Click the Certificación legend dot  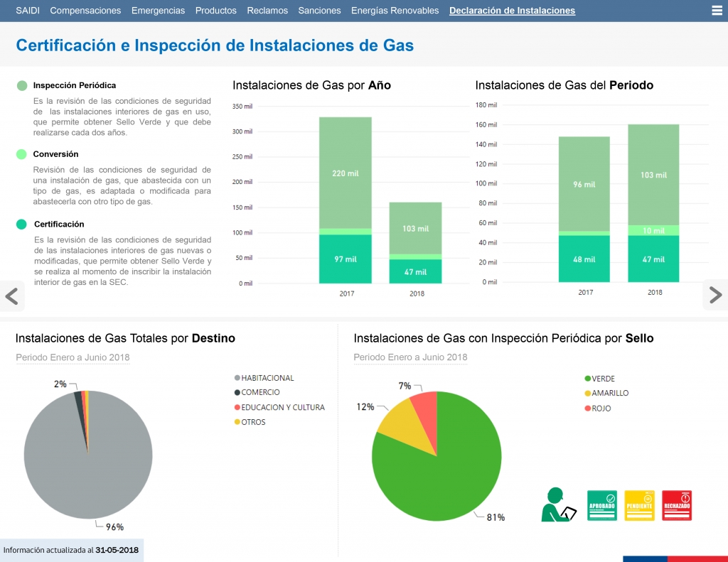point(21,224)
